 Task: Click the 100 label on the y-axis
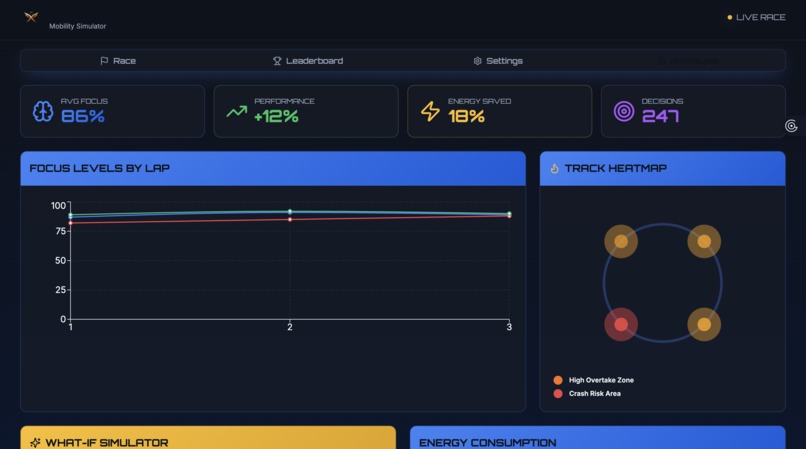58,206
